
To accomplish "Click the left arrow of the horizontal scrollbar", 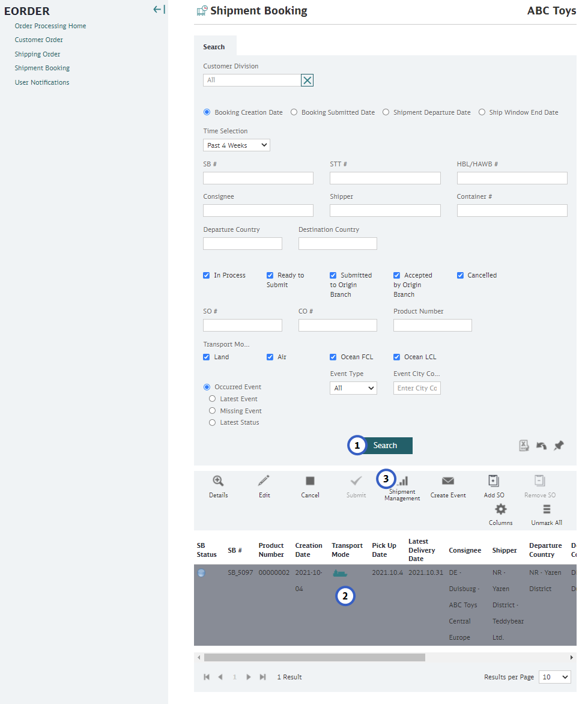I will point(199,657).
